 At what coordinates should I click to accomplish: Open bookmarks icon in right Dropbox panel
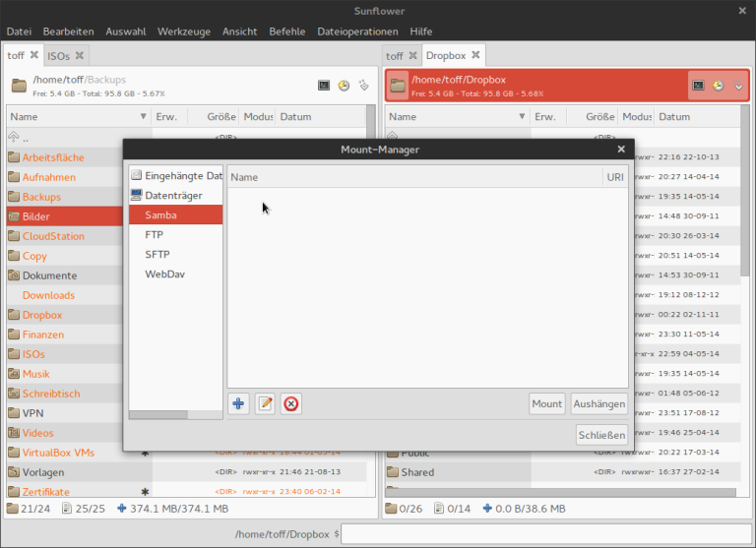click(x=738, y=86)
